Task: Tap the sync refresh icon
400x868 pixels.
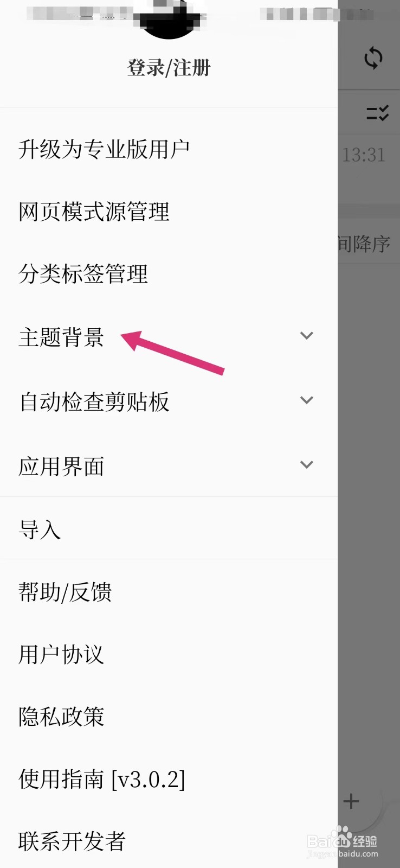Action: (373, 58)
